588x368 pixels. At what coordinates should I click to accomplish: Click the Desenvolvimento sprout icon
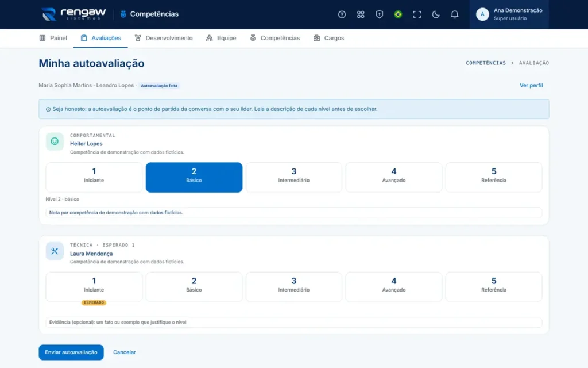pos(138,38)
